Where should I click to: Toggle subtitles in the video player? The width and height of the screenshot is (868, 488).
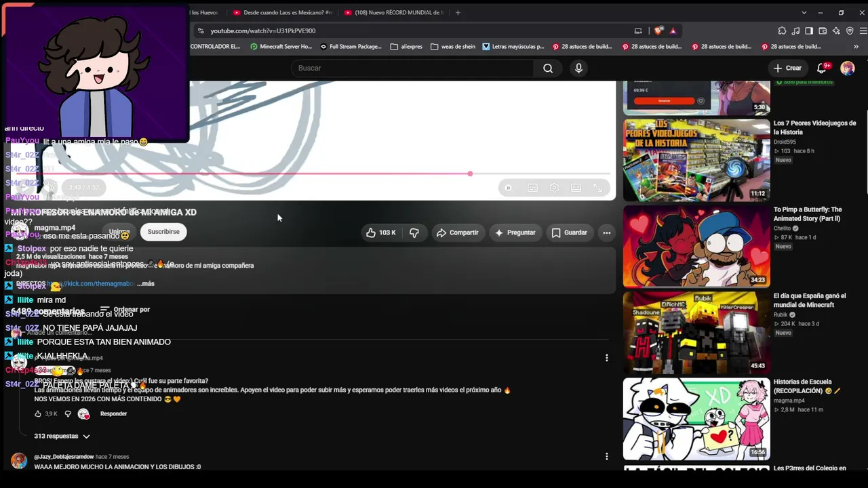click(532, 188)
